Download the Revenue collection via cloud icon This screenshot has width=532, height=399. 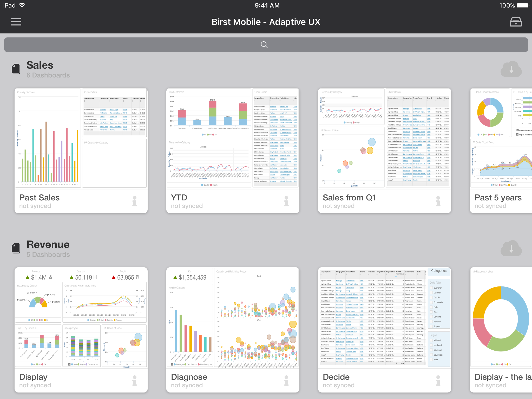point(511,249)
